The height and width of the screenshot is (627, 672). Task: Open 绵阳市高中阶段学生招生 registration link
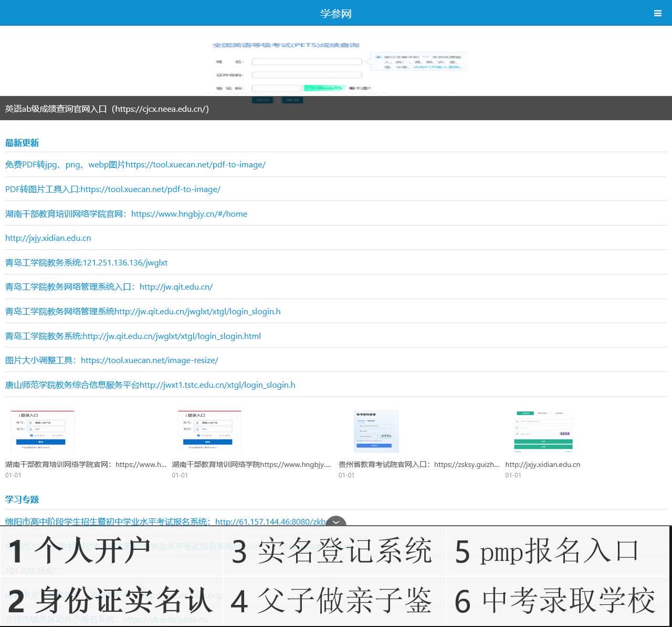pyautogui.click(x=165, y=522)
